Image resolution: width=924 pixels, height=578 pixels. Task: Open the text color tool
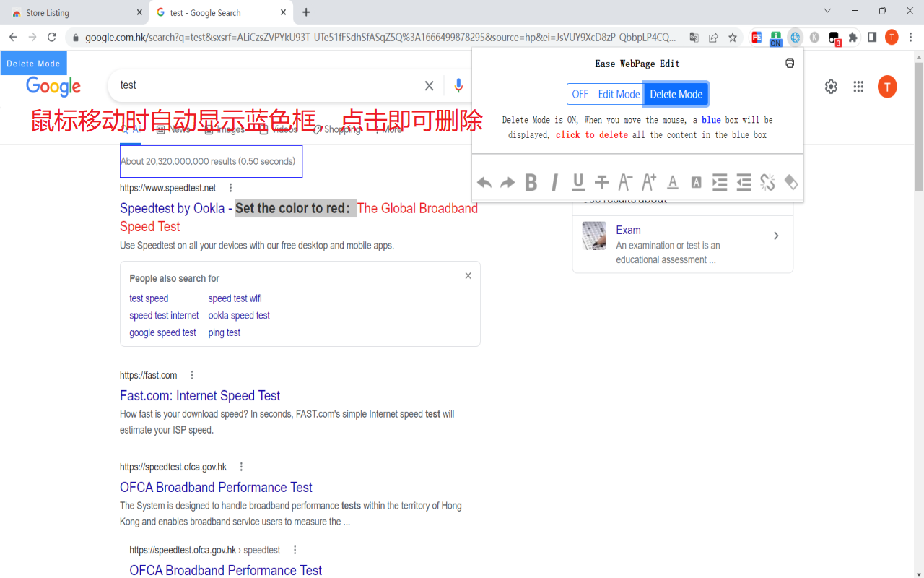click(673, 183)
